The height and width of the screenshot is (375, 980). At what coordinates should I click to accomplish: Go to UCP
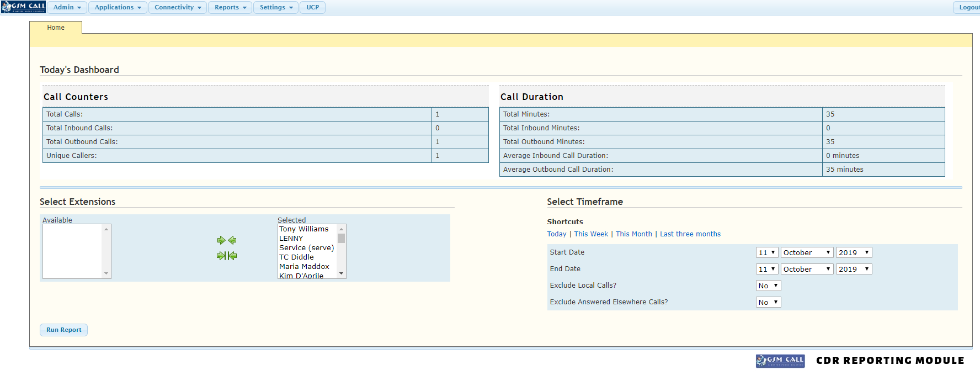point(313,7)
